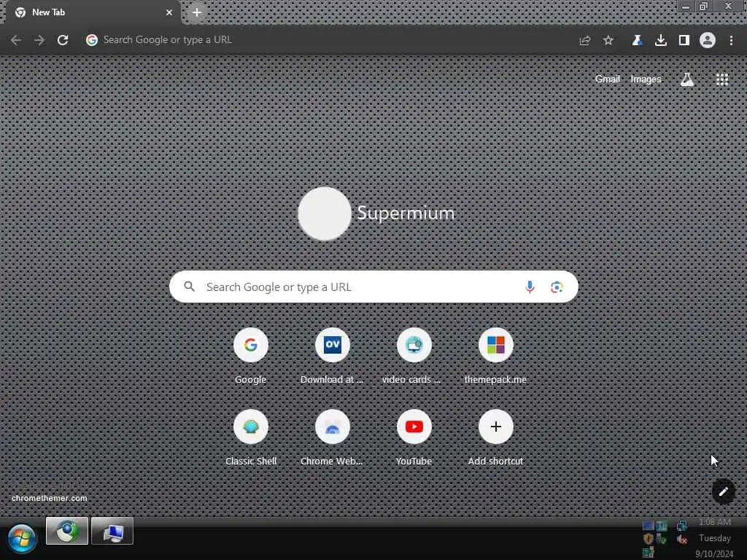Click the Supermium taskbar button

point(67,531)
